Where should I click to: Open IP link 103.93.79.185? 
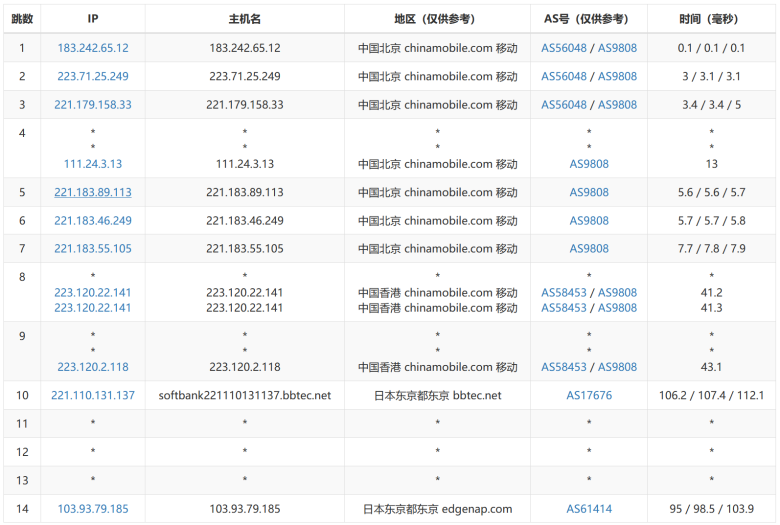(93, 509)
